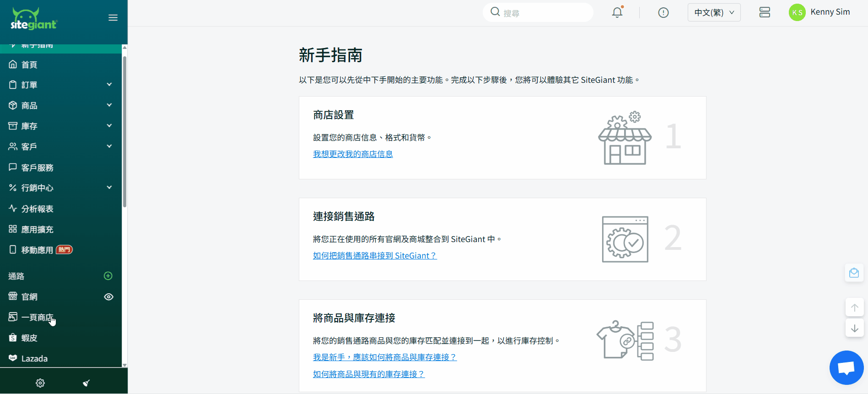
Task: Click the KS user avatar
Action: [x=797, y=12]
